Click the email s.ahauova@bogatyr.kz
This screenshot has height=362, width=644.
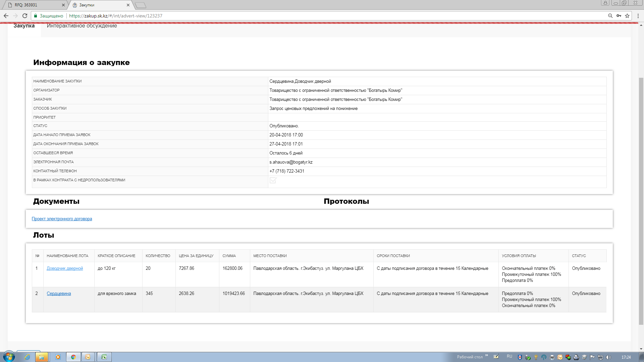291,162
